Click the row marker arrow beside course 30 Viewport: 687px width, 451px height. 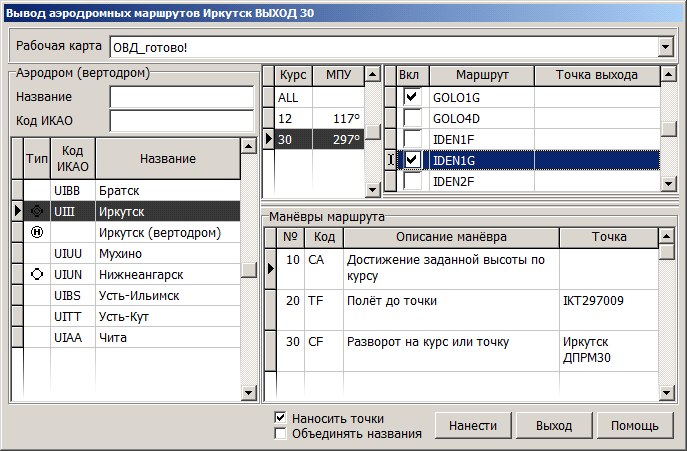click(x=267, y=139)
